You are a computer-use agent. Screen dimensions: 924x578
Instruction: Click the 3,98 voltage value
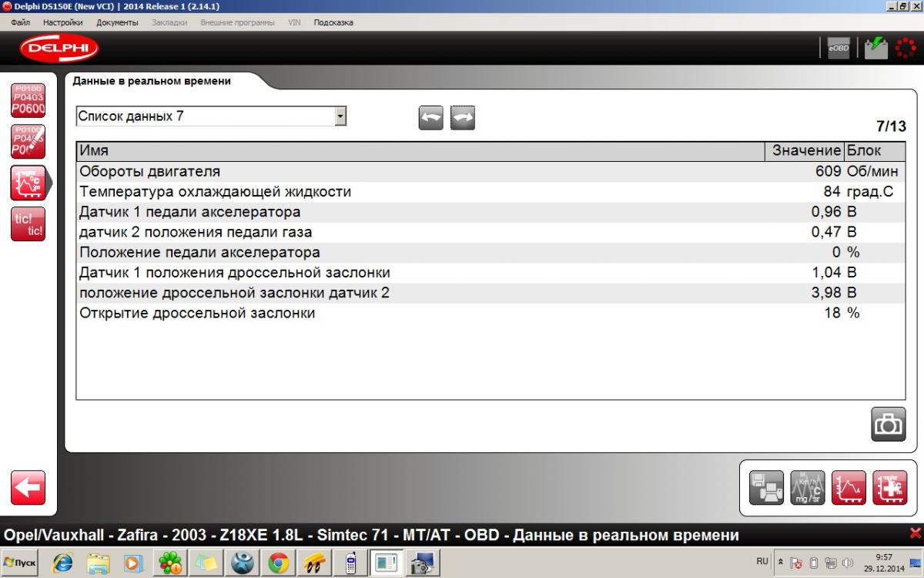coord(826,293)
